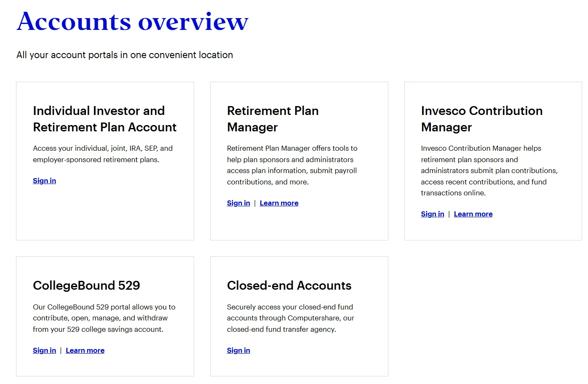Click the Invesco Contribution Manager card heading
Image resolution: width=588 pixels, height=384 pixels.
coord(482,119)
